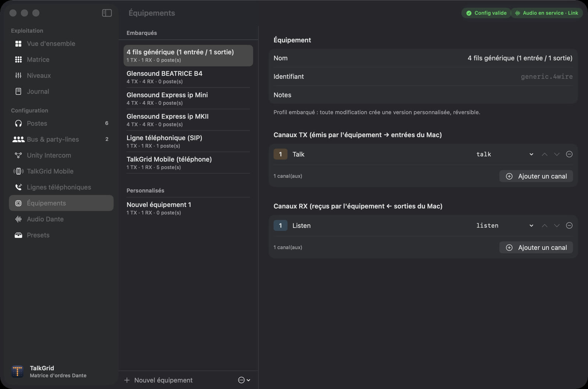Click the Équipements chip icon

pyautogui.click(x=18, y=203)
